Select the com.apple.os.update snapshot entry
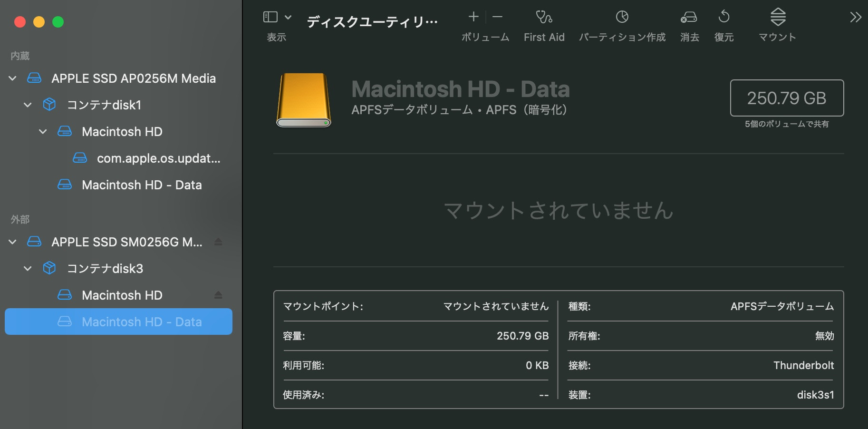The width and height of the screenshot is (868, 429). pos(158,158)
